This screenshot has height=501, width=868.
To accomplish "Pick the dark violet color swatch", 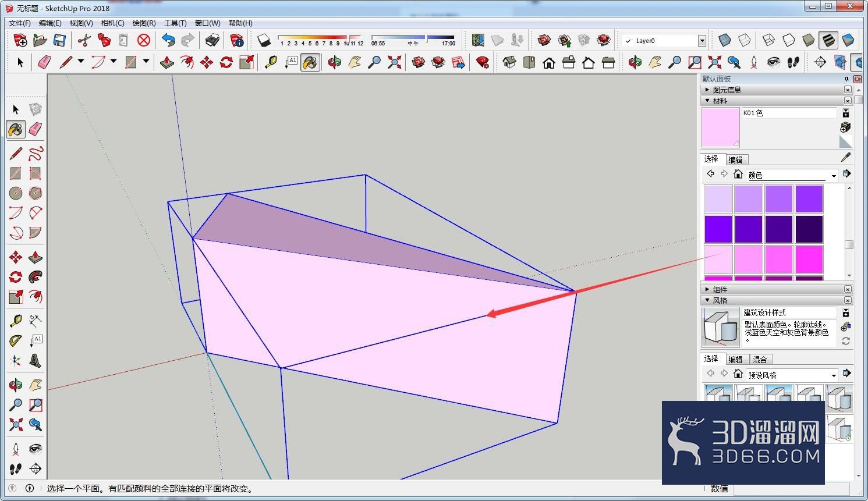I will coord(809,229).
